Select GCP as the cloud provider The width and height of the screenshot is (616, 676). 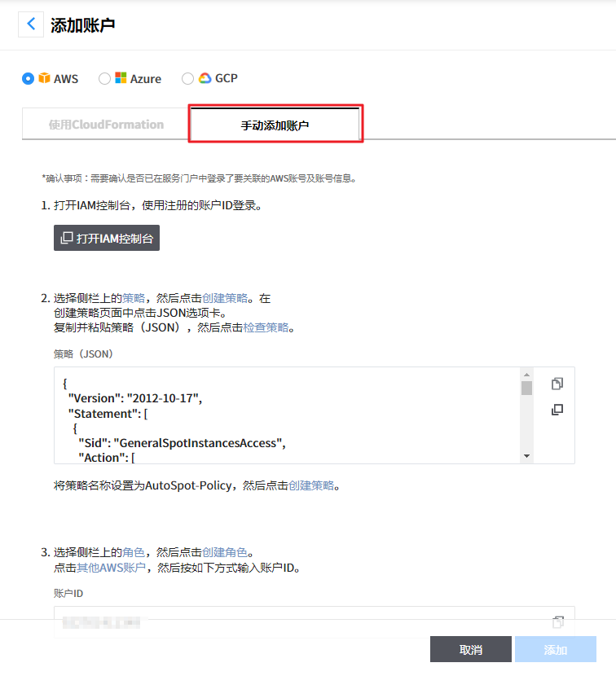pyautogui.click(x=187, y=79)
